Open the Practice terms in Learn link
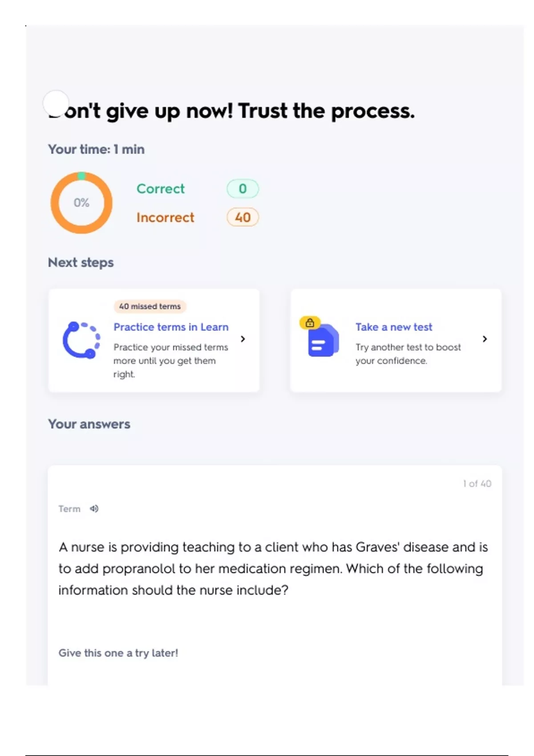The height and width of the screenshot is (756, 534). [171, 327]
